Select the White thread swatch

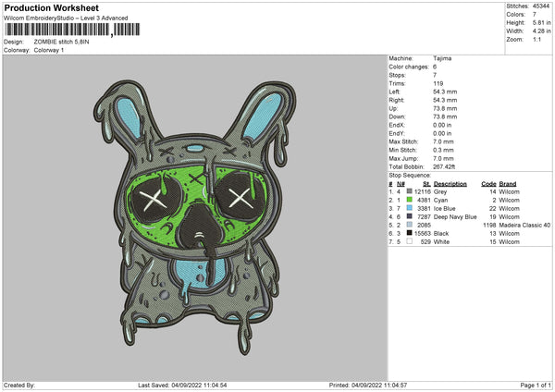click(410, 241)
